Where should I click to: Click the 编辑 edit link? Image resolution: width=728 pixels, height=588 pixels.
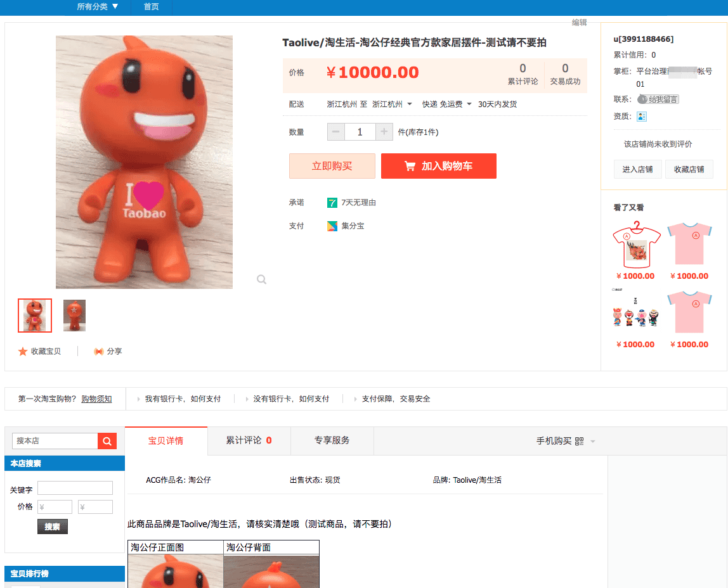tap(579, 22)
